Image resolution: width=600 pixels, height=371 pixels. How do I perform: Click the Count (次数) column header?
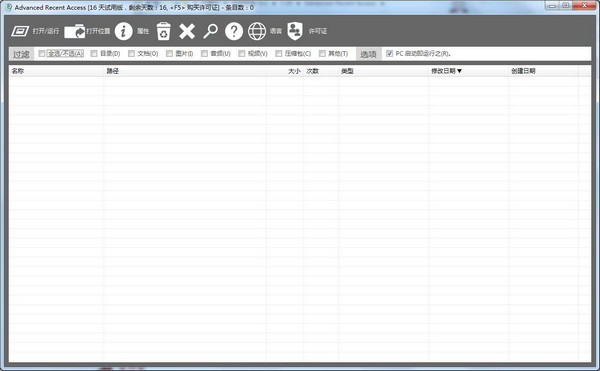[321, 71]
